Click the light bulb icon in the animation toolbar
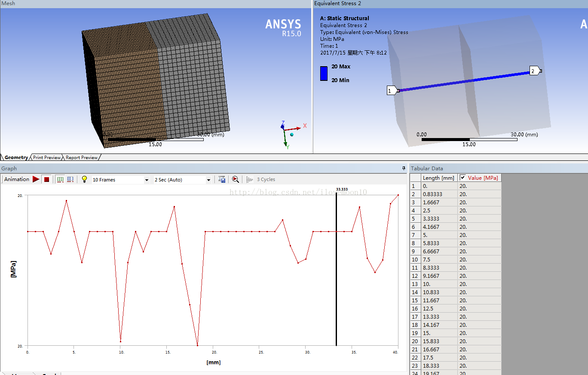Screen dimensions: 588x375 pos(84,179)
